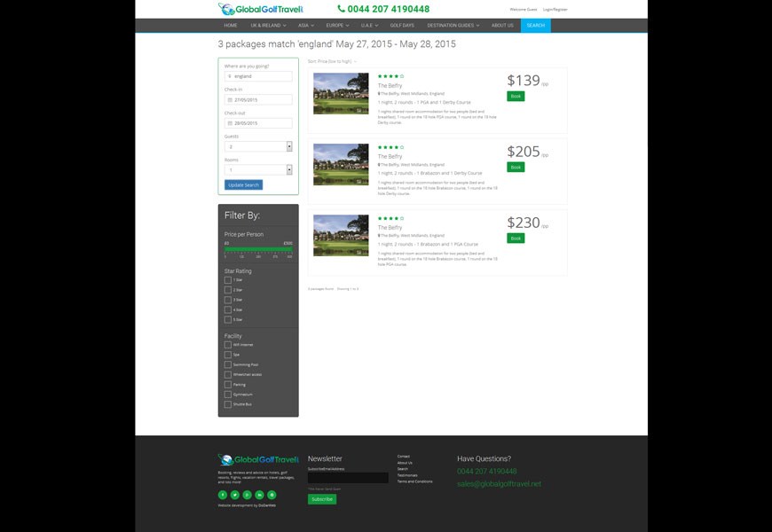This screenshot has width=772, height=532.
Task: Click the pin icon in destination field
Action: coord(230,76)
